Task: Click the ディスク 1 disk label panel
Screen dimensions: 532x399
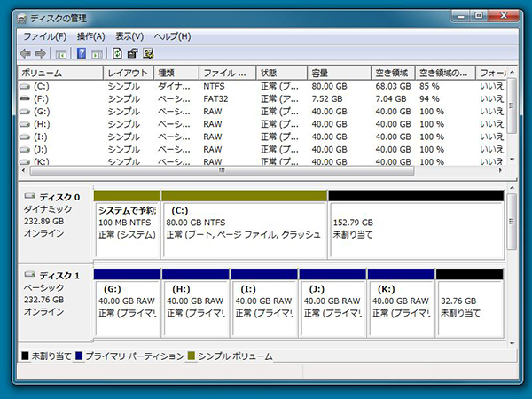Action: [55, 301]
